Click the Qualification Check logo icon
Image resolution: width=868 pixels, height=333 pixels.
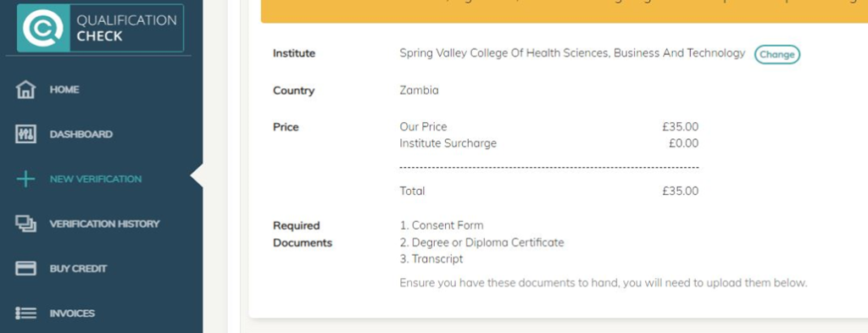point(43,28)
